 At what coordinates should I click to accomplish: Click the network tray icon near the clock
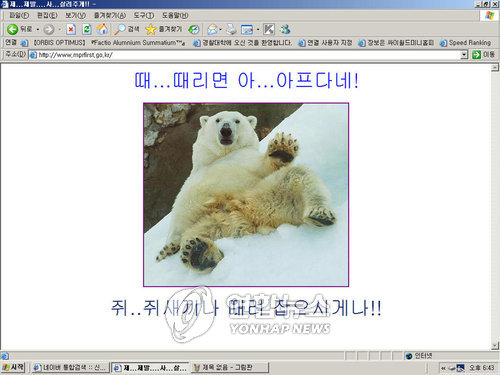460,368
